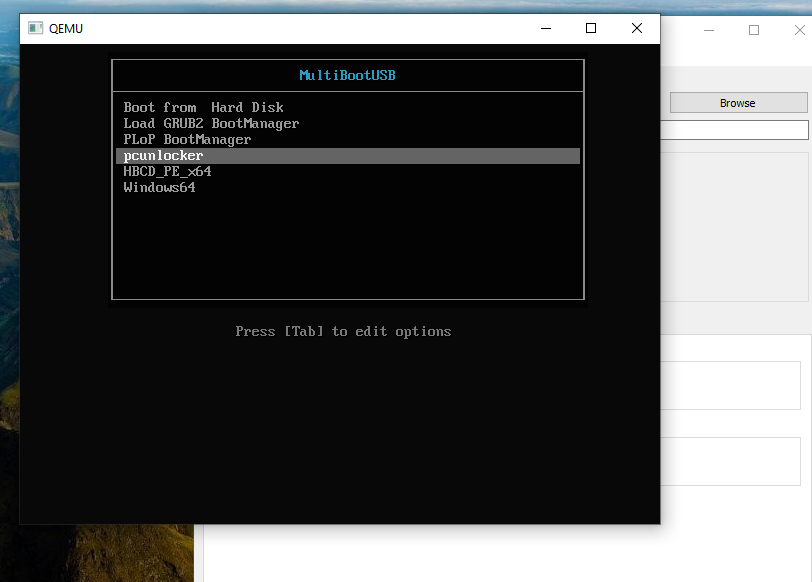Click the "MultiBootUSB" menu title
The image size is (812, 582).
pyautogui.click(x=347, y=76)
